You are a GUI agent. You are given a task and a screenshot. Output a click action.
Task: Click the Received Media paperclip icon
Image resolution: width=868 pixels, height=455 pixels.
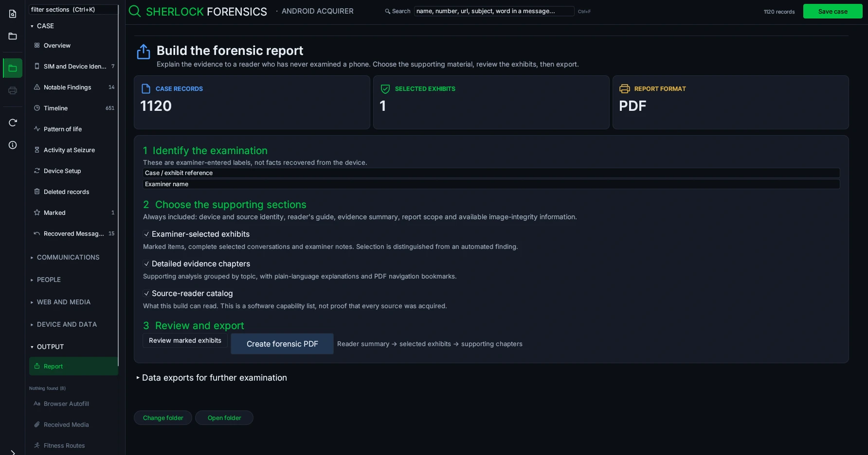pyautogui.click(x=37, y=424)
